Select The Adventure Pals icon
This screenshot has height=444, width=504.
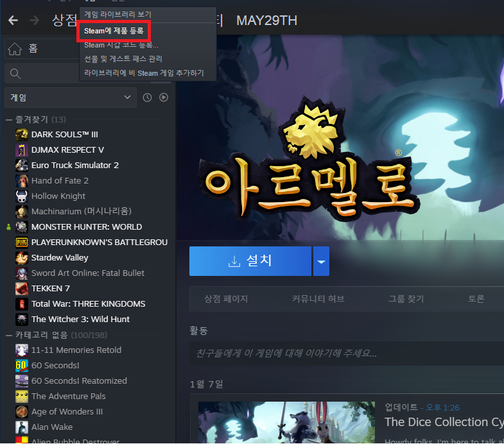pos(22,397)
